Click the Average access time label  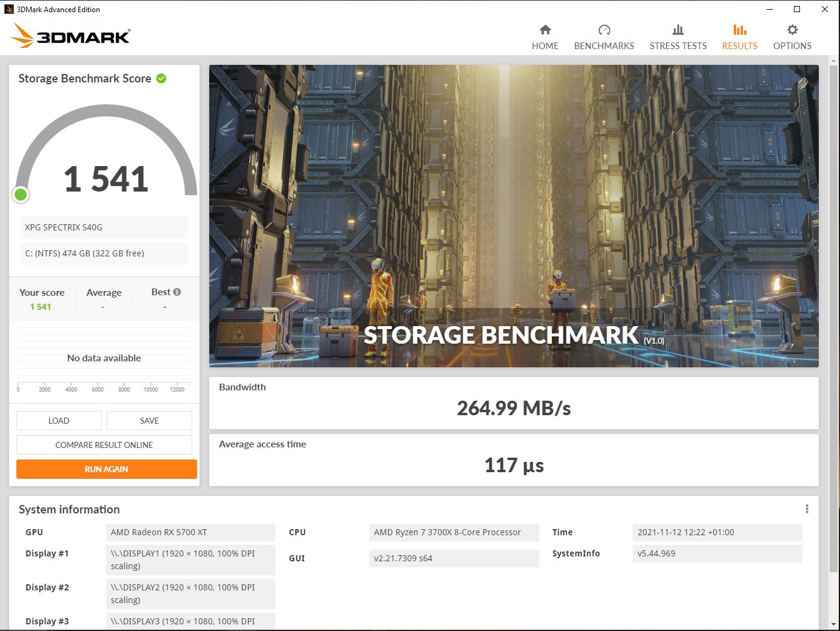(263, 444)
